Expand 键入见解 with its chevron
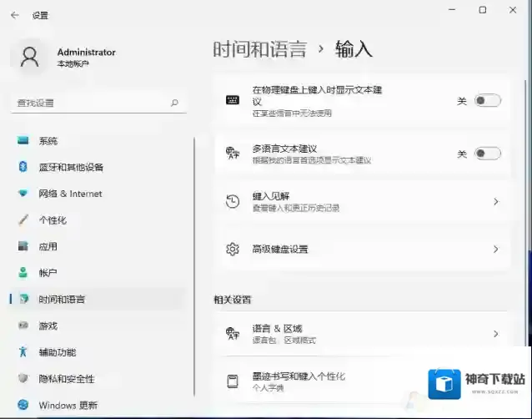The height and width of the screenshot is (419, 532). point(495,202)
